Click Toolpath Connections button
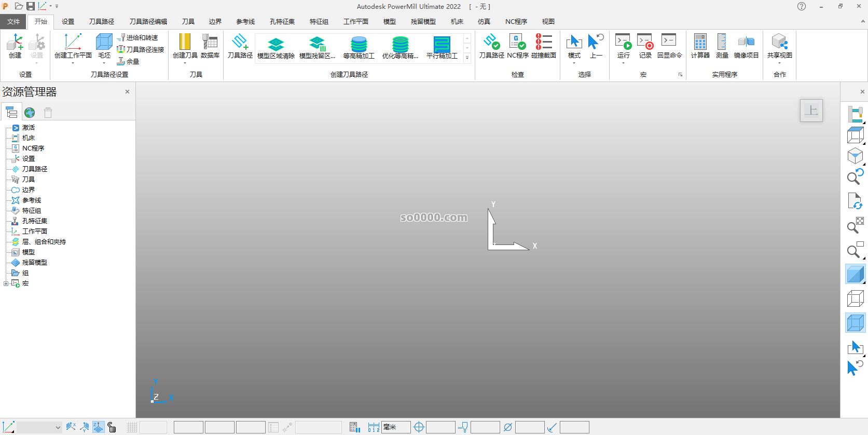This screenshot has height=435, width=868. [141, 49]
